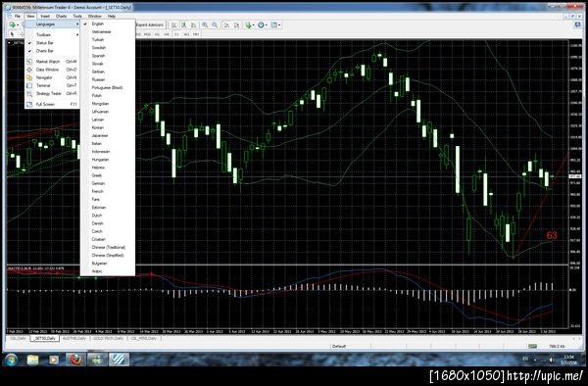Click the Default profile in status bar
The image size is (588, 386).
[x=339, y=346]
